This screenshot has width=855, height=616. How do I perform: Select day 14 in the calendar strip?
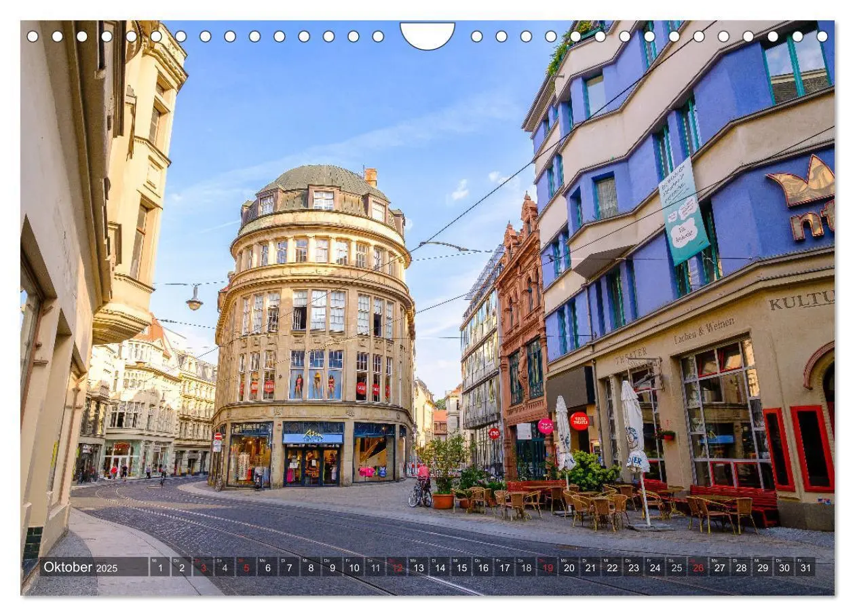click(439, 567)
